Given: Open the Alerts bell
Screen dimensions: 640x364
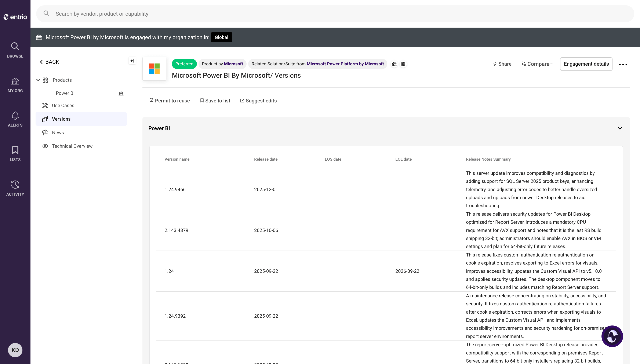Looking at the screenshot, I should coord(15,119).
